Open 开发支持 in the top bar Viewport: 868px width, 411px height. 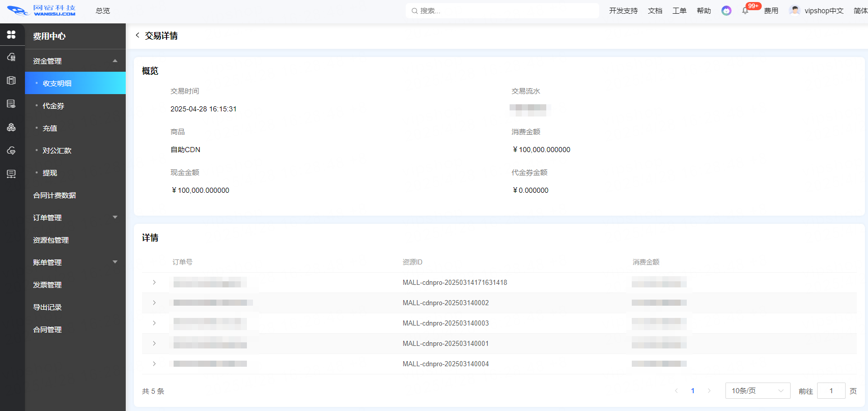(623, 11)
